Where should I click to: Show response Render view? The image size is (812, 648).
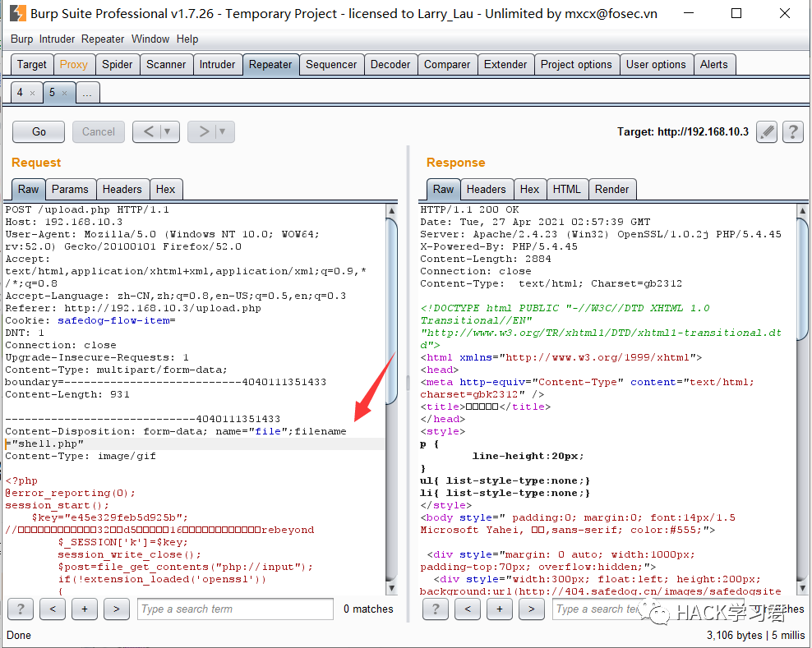click(x=611, y=190)
